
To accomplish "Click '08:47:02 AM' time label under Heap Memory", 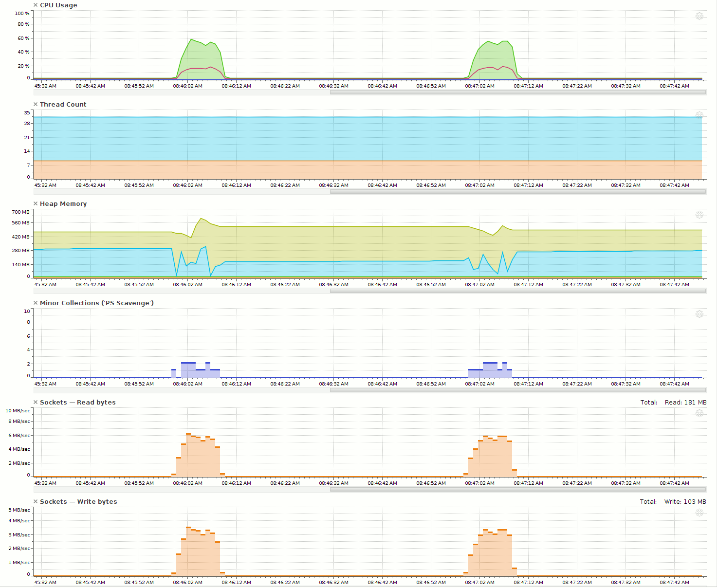I will 479,284.
